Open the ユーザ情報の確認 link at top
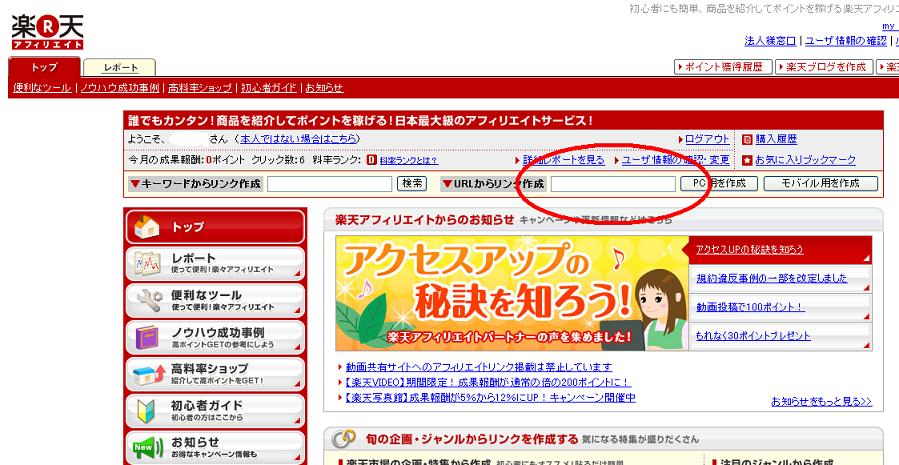This screenshot has width=899, height=465. click(846, 41)
